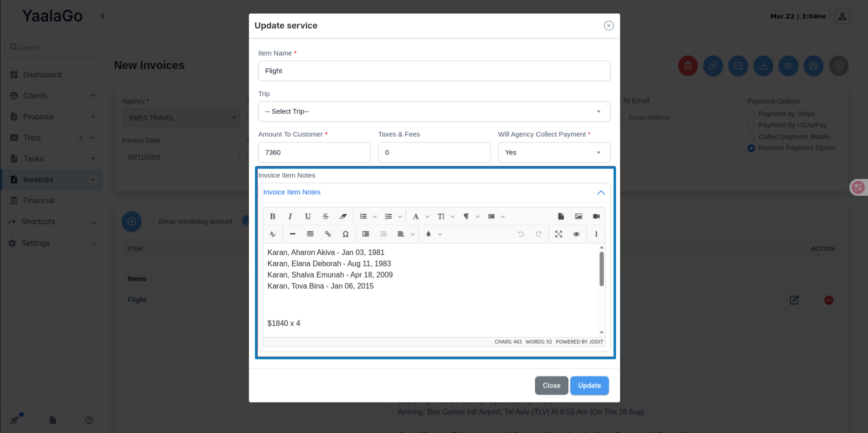
Task: Click the notes editor vertical scrollbar
Action: click(x=601, y=269)
